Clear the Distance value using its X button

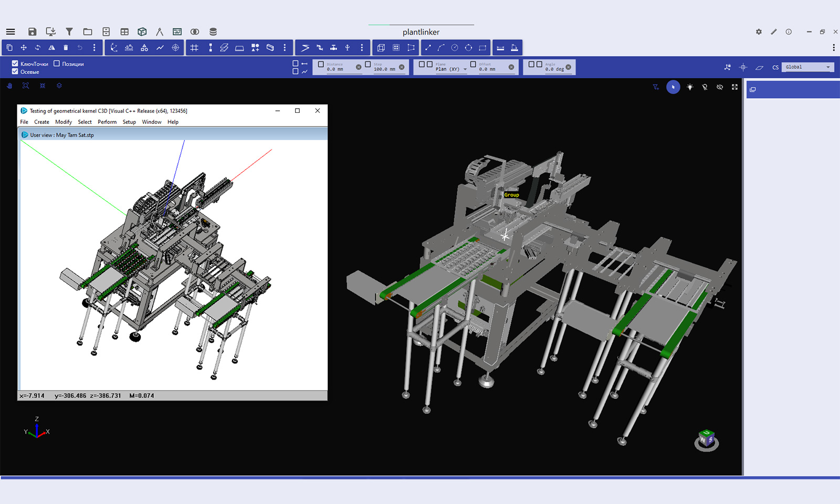pyautogui.click(x=359, y=67)
